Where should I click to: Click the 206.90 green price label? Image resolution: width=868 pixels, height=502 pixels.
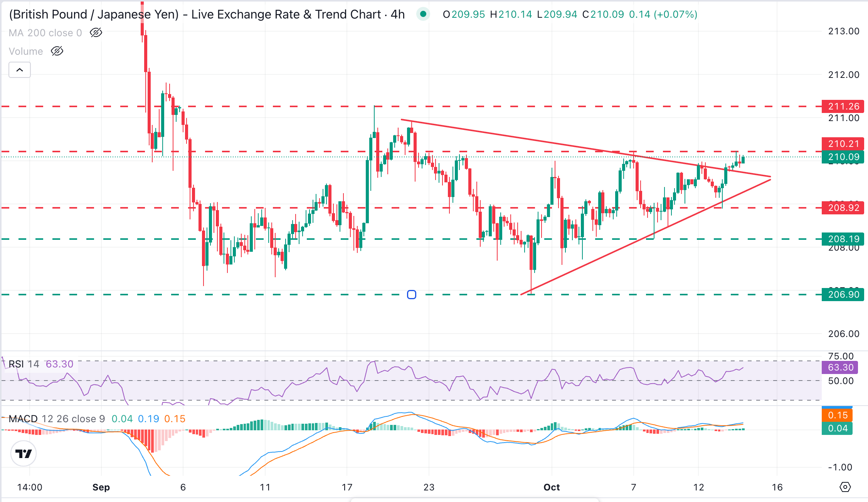(x=843, y=295)
